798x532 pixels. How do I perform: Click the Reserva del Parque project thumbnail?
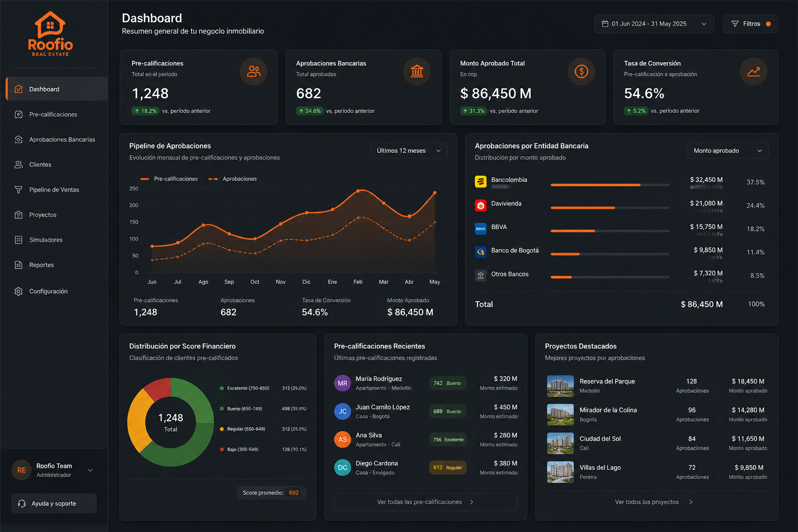pyautogui.click(x=561, y=386)
